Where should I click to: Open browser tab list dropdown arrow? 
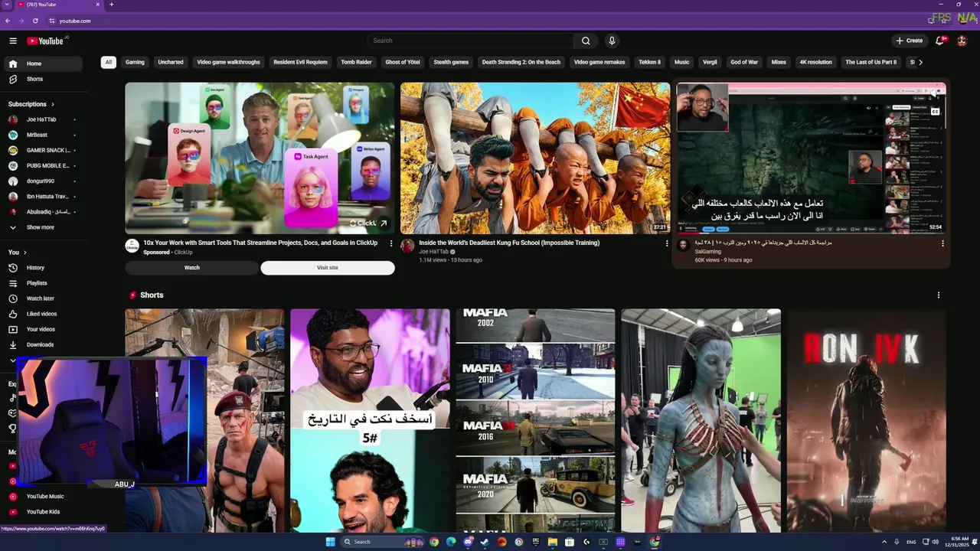[x=7, y=5]
